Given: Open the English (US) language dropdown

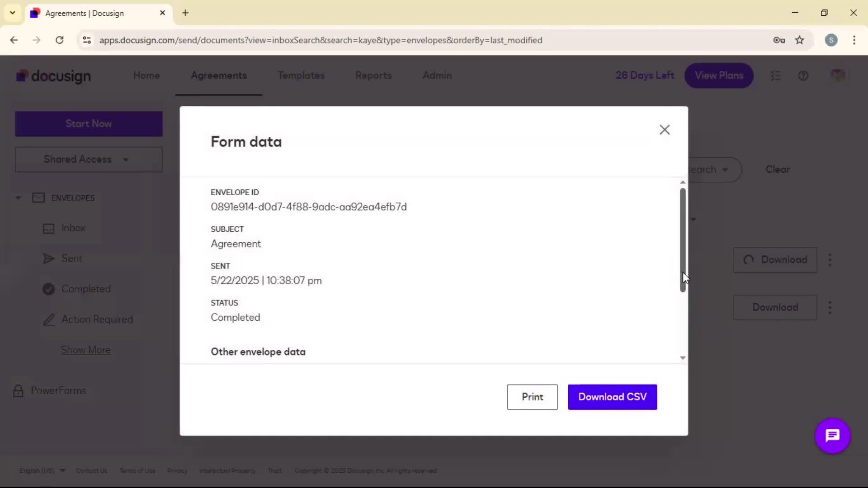Looking at the screenshot, I should 42,470.
